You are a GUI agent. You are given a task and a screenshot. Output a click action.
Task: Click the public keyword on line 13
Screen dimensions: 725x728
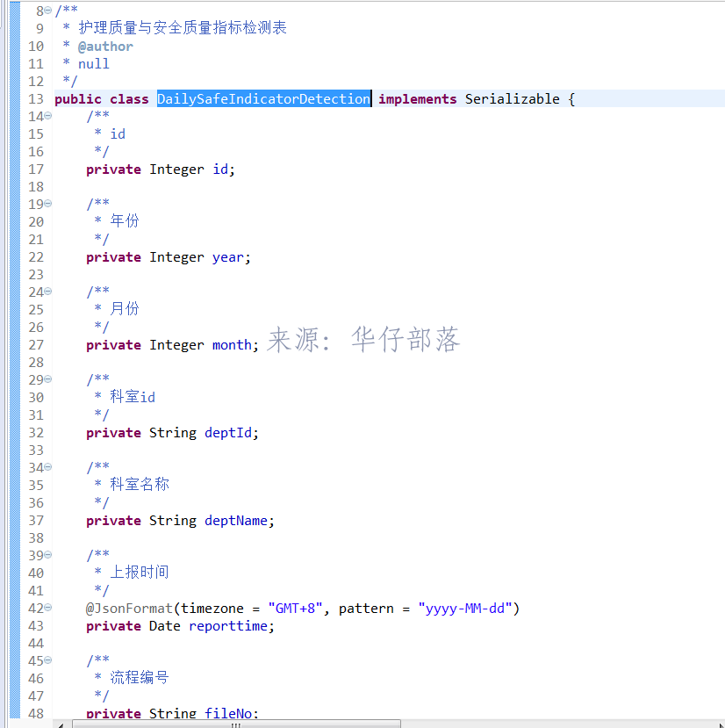click(x=78, y=99)
